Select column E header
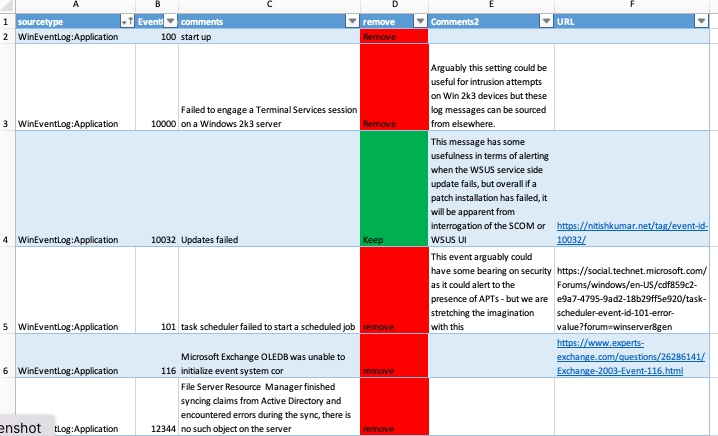Screen dimensions: 718x436 (491, 5)
